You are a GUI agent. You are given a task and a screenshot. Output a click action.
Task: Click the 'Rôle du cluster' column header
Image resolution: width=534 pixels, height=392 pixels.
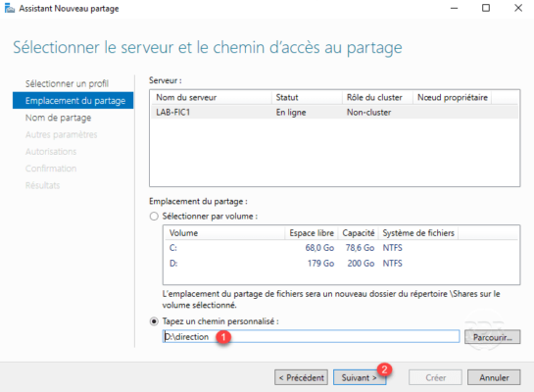pos(377,97)
